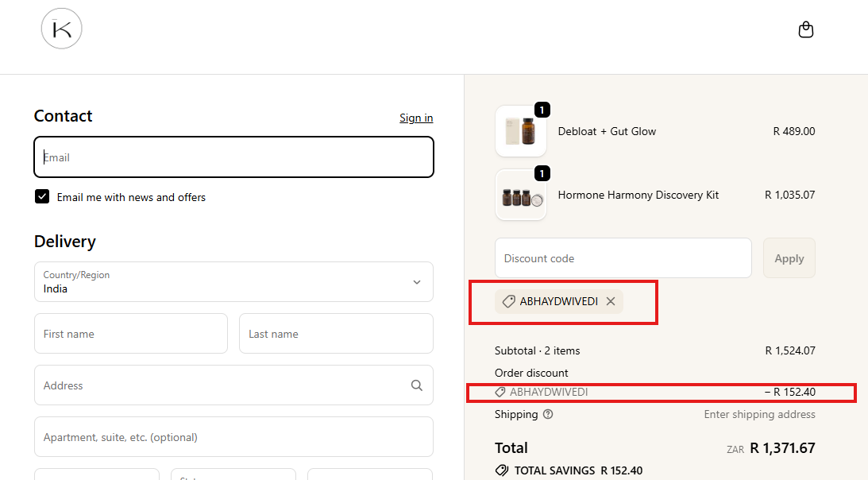Click the Order discount label

[x=531, y=373]
